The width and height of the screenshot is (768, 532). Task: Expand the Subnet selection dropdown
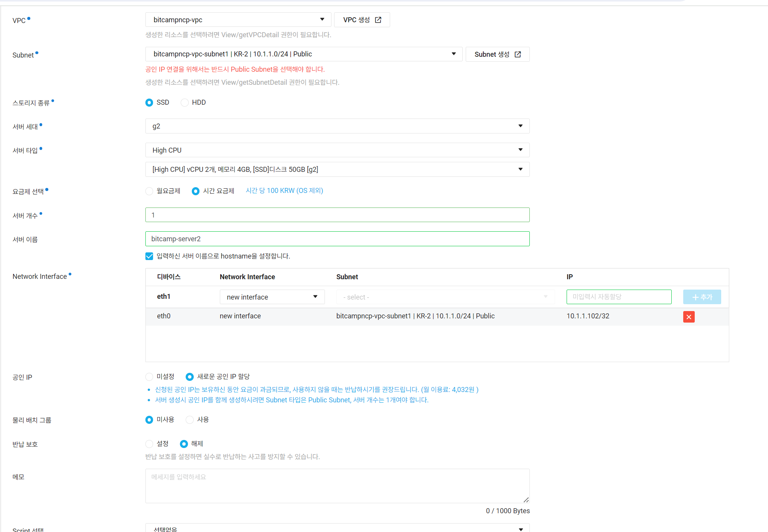[x=303, y=54]
